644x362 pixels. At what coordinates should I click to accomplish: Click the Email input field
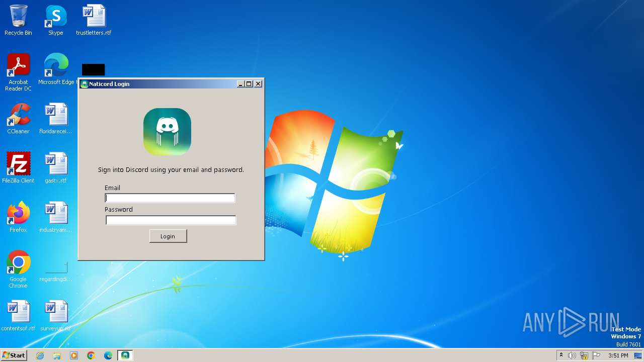pos(170,198)
